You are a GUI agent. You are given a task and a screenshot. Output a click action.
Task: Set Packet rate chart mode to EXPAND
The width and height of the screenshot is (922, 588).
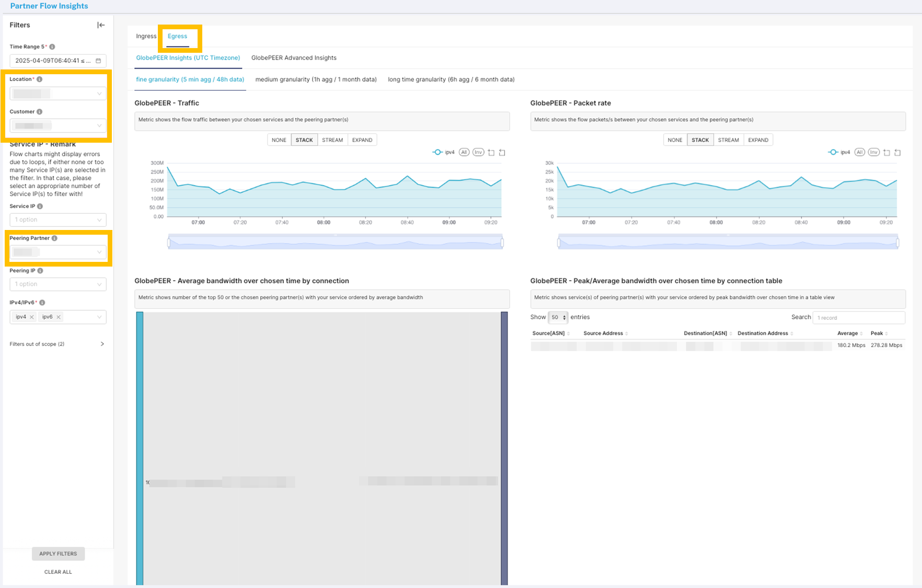tap(758, 140)
